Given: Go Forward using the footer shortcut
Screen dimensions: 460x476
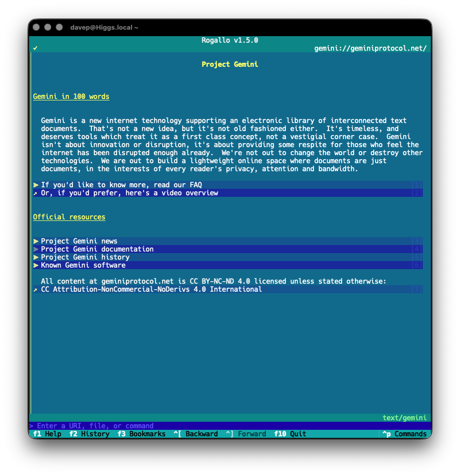Looking at the screenshot, I should pos(246,434).
